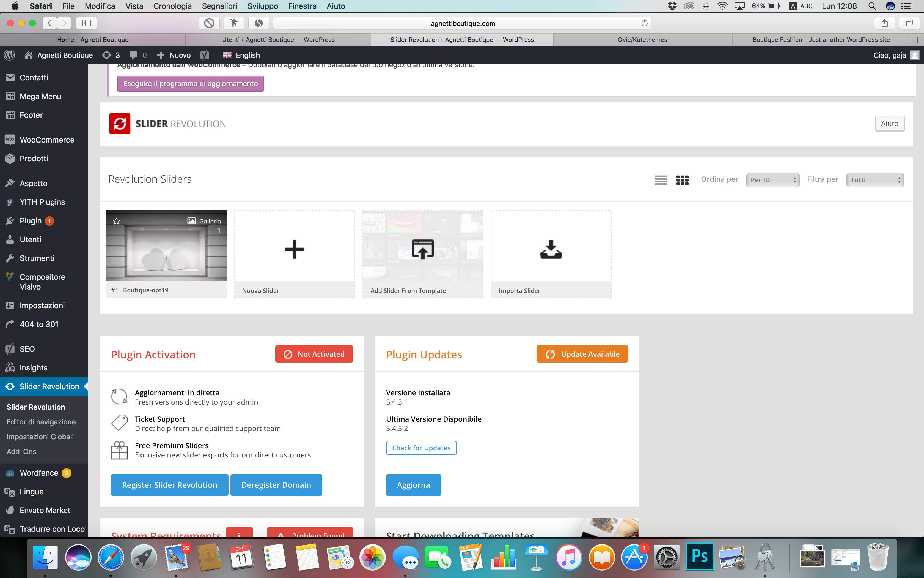The height and width of the screenshot is (578, 924).
Task: Show all tabs overview icon
Action: (x=909, y=23)
